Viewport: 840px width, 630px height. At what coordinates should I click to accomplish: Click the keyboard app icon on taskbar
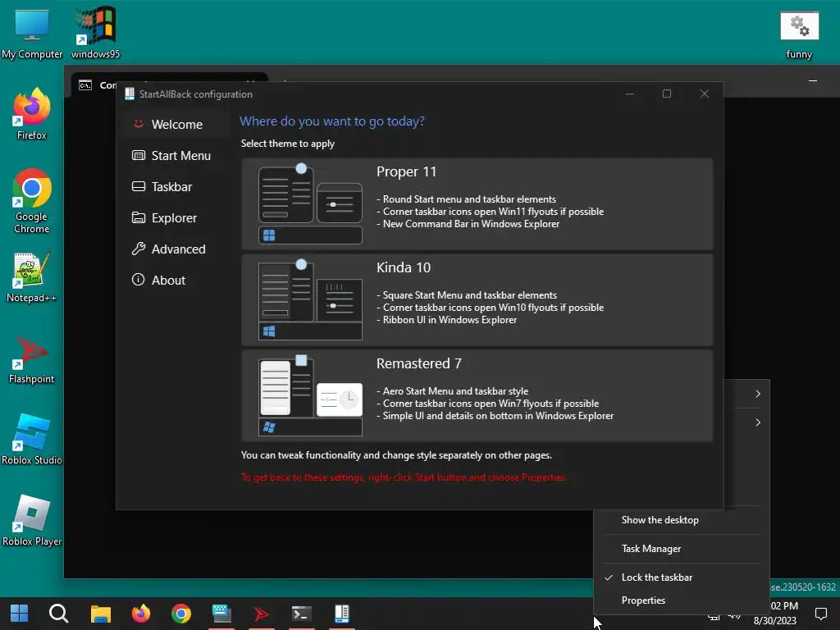(221, 614)
